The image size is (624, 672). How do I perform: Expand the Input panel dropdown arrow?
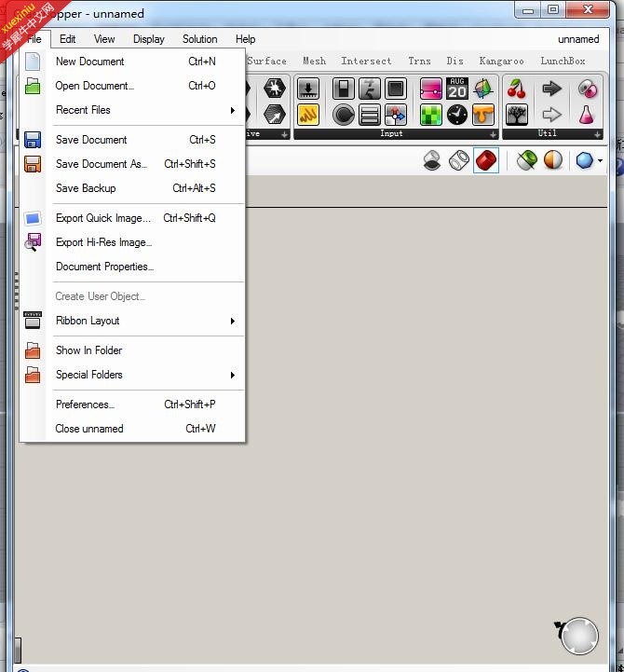(493, 134)
